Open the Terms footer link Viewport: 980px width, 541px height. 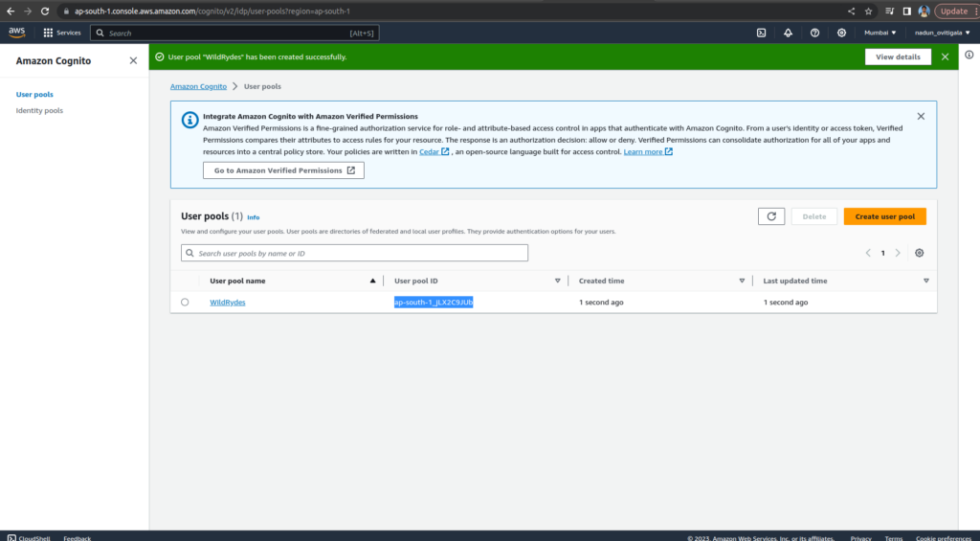click(x=894, y=538)
